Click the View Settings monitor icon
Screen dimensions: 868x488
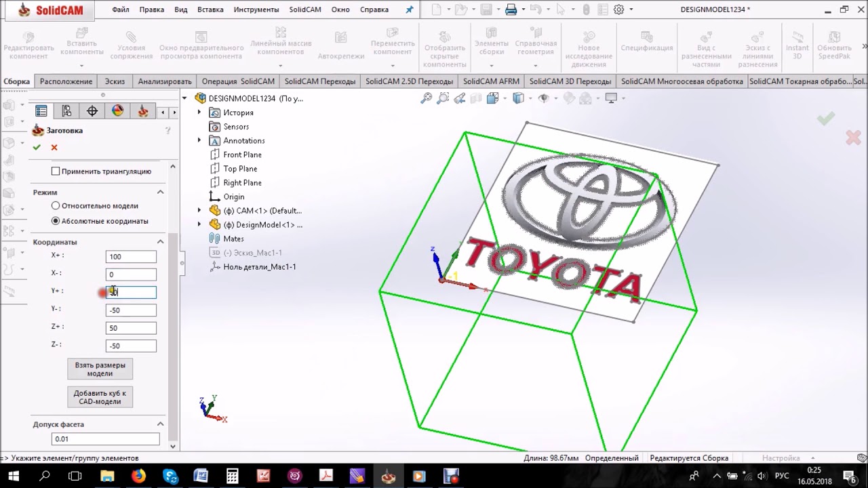pos(611,98)
